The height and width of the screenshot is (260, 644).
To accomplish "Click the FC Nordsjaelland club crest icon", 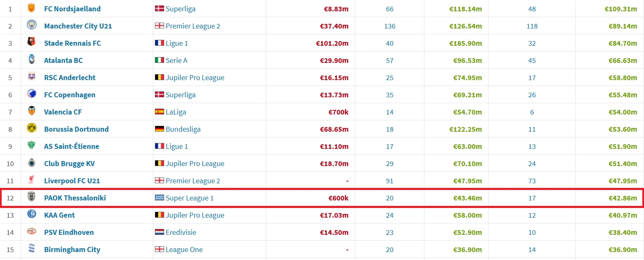I will click(31, 8).
